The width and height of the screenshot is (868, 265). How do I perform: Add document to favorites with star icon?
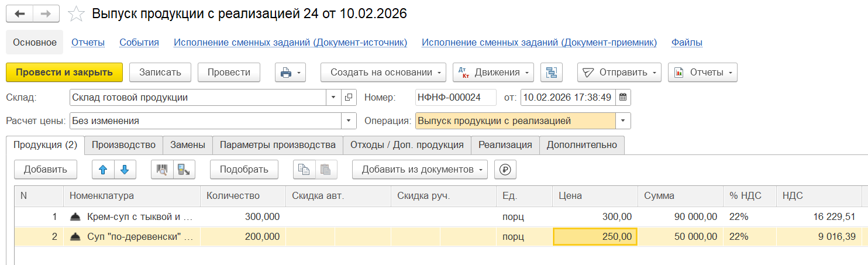77,14
